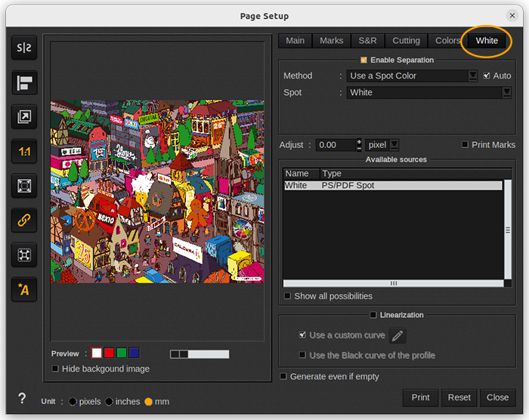
Task: Click the star A text icon
Action: (25, 289)
